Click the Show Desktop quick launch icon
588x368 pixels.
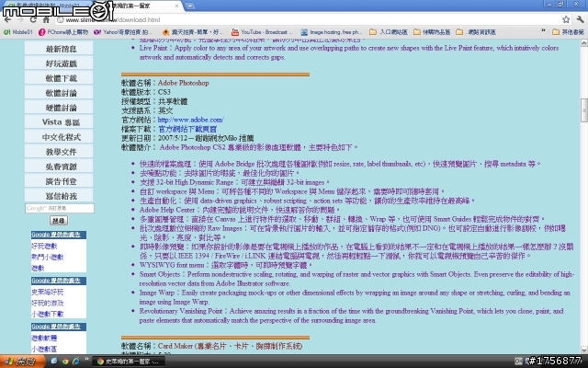tap(54, 362)
